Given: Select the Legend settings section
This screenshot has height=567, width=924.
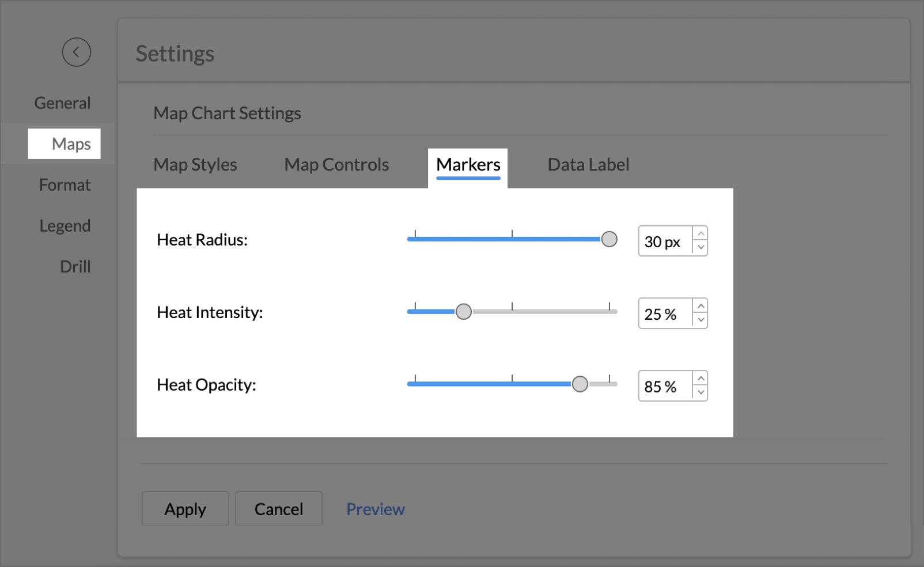Looking at the screenshot, I should coord(65,225).
